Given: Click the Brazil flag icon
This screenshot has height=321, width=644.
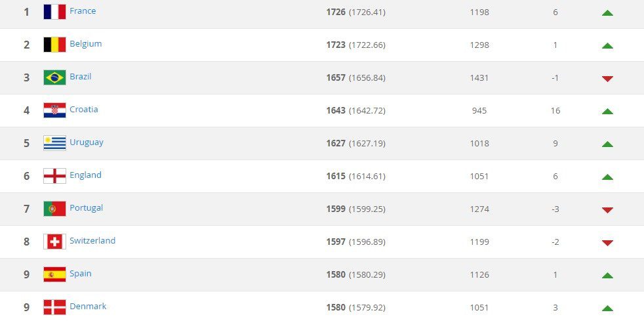Looking at the screenshot, I should (54, 77).
